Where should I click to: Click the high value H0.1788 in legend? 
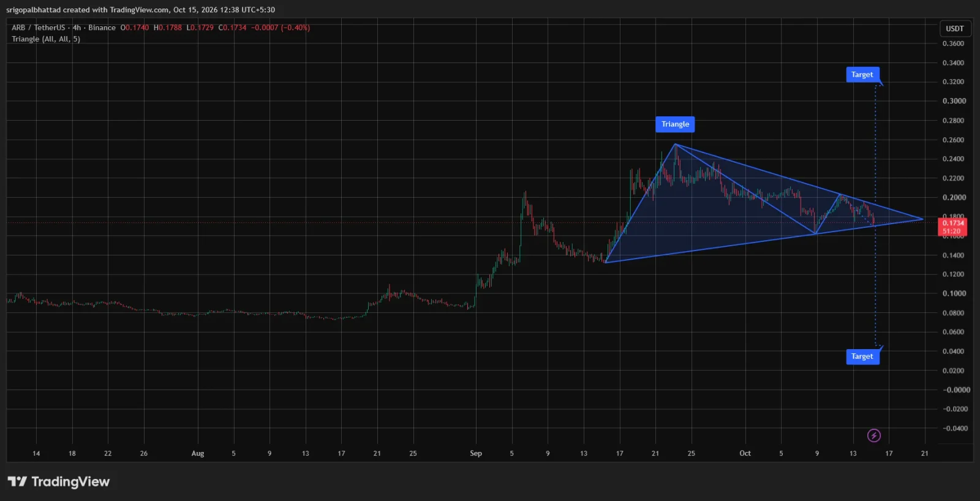coord(168,28)
